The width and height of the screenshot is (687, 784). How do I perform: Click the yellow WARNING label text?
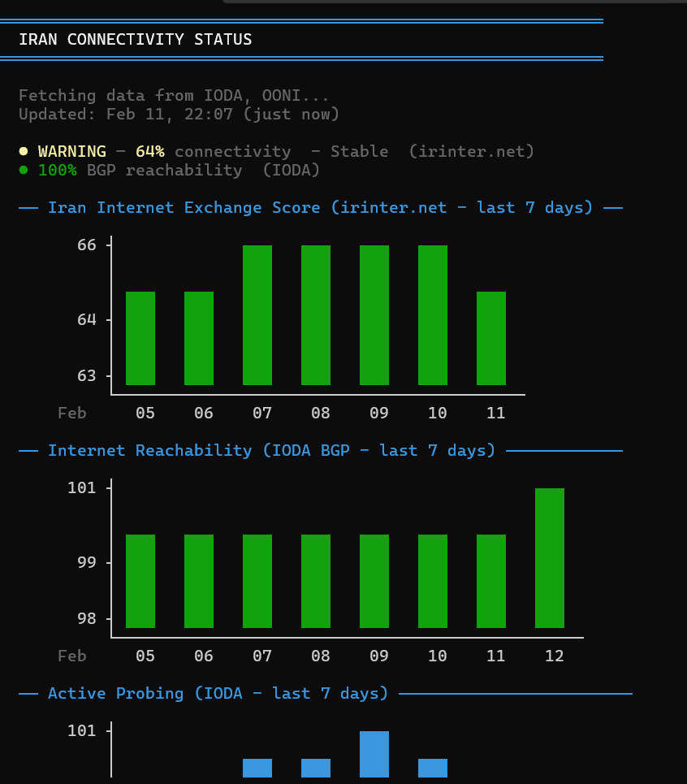coord(71,151)
